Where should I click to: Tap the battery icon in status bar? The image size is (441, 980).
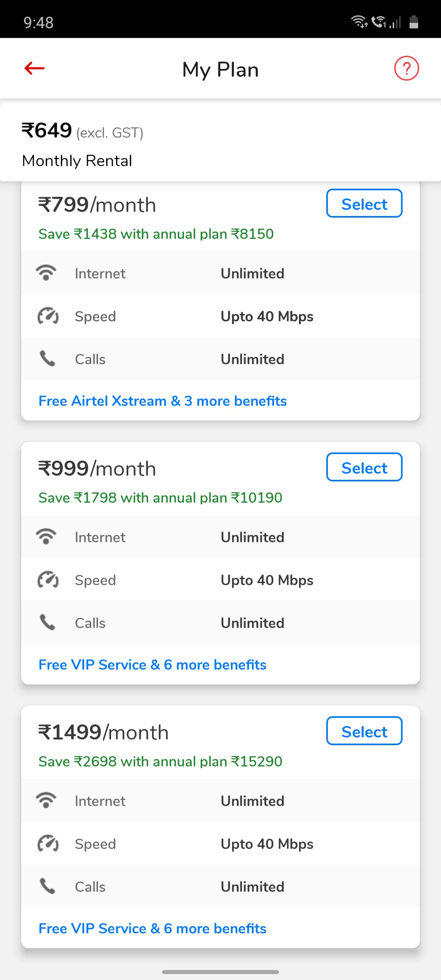(x=414, y=22)
